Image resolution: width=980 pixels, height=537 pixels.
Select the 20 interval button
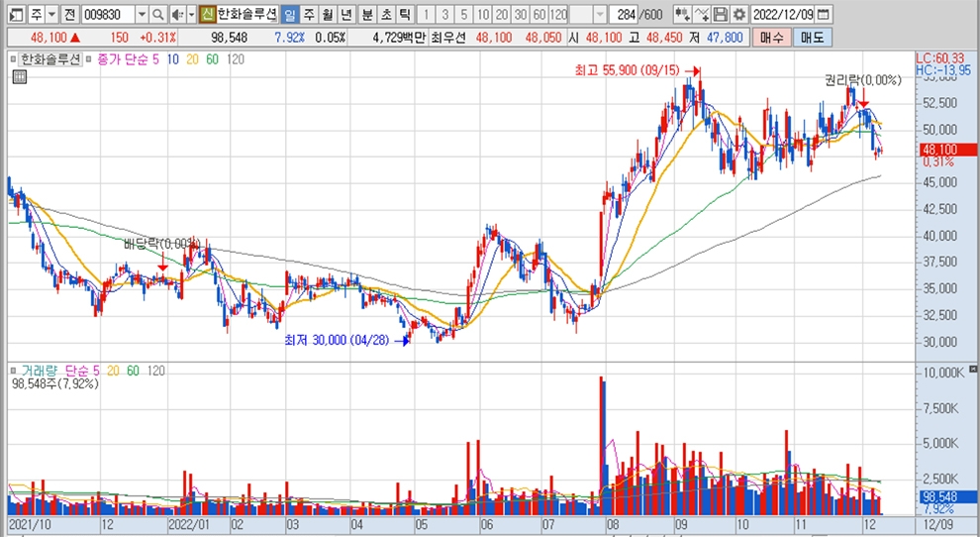501,14
